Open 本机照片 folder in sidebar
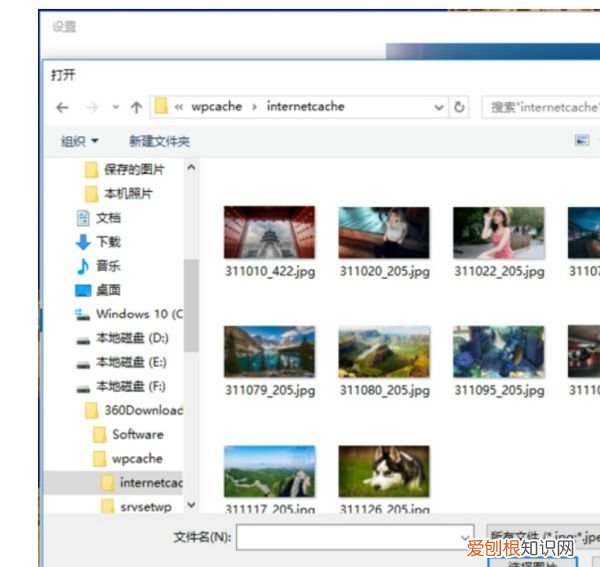The height and width of the screenshot is (567, 600). coord(119,193)
